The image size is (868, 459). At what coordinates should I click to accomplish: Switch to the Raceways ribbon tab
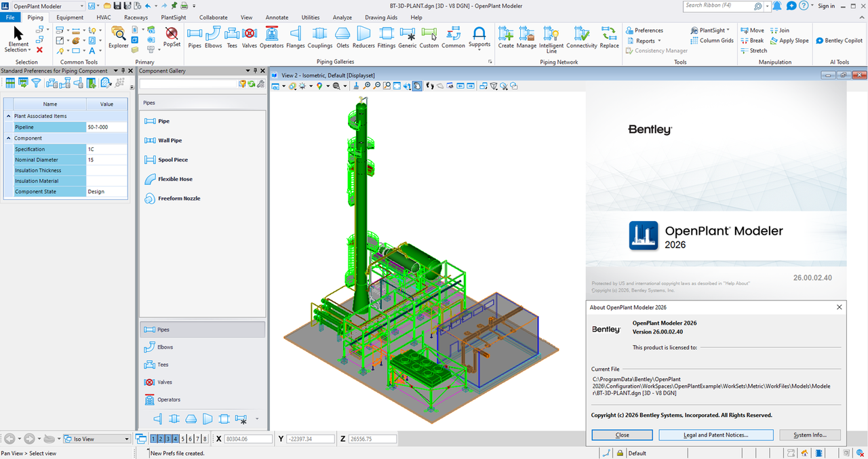(136, 17)
